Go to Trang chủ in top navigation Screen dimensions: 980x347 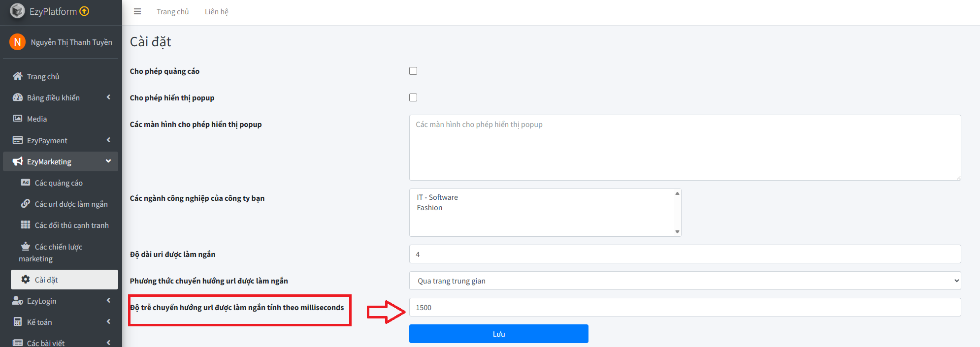tap(172, 12)
